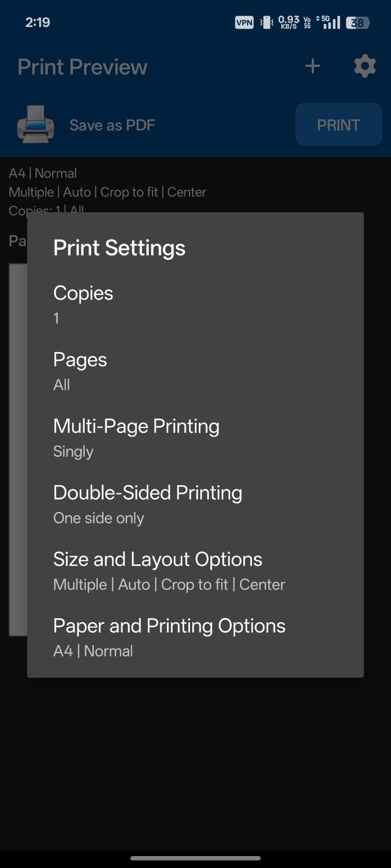Tap the A4 | Normal summary line
Image resolution: width=391 pixels, height=868 pixels.
[43, 174]
